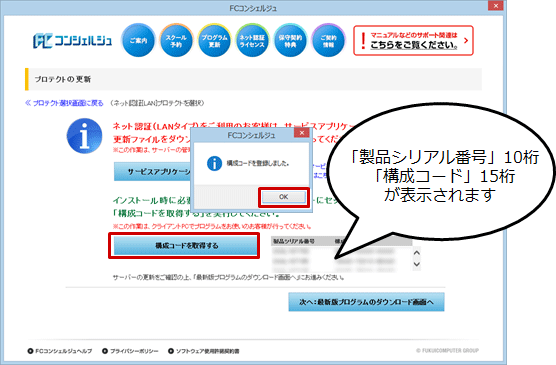
Task: Go to 次へ:最新版プログラムのダウンロード画面へ
Action: pyautogui.click(x=366, y=302)
